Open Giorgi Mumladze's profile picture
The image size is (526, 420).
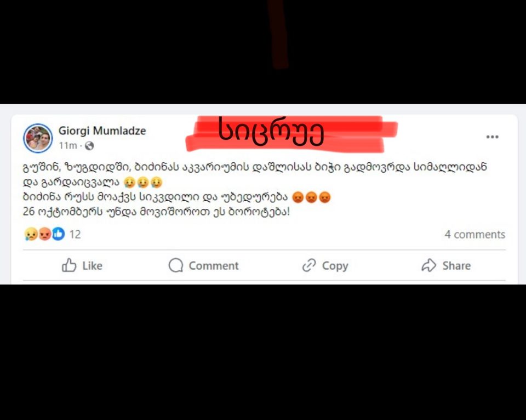(38, 138)
